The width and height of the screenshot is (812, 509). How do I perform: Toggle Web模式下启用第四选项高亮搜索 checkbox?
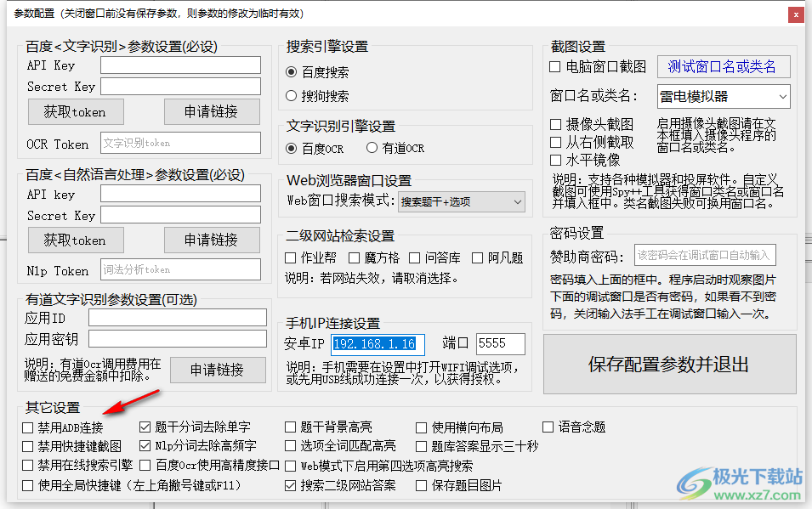click(291, 466)
